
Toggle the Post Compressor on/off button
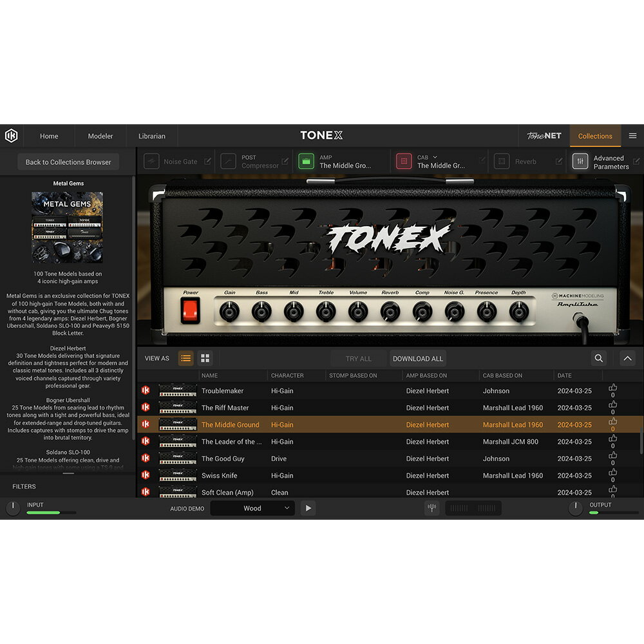coord(229,162)
